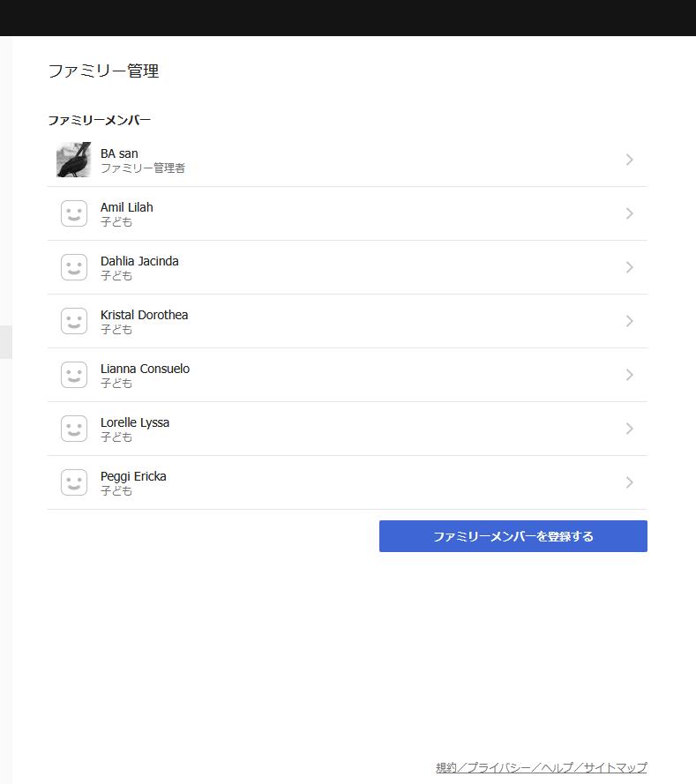This screenshot has width=696, height=784.
Task: Click Amil Lilah's smiley avatar icon
Action: 74,213
